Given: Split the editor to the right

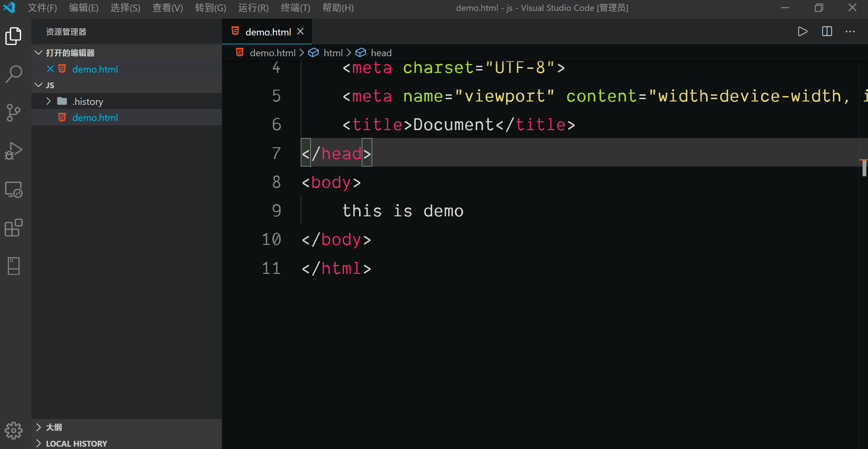Looking at the screenshot, I should [827, 32].
